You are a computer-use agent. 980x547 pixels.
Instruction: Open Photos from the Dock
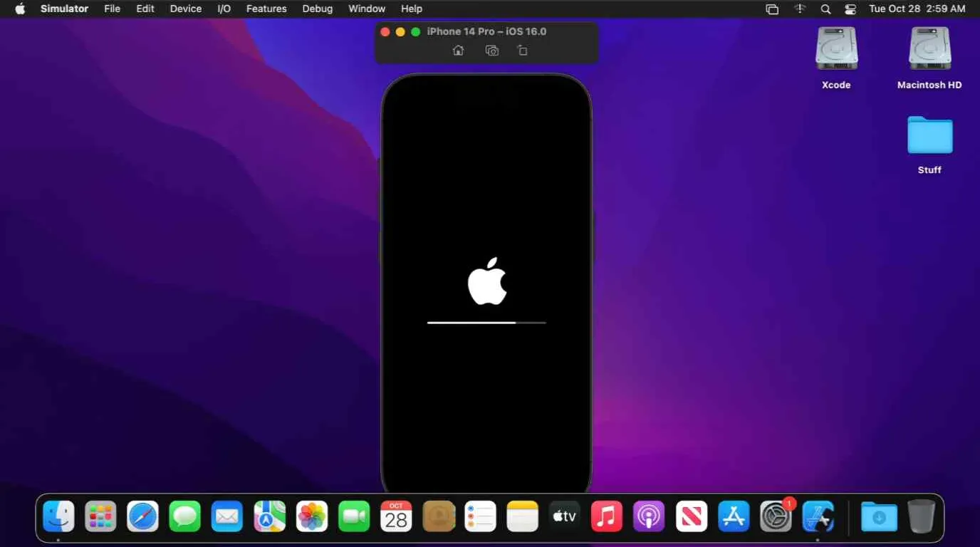311,516
